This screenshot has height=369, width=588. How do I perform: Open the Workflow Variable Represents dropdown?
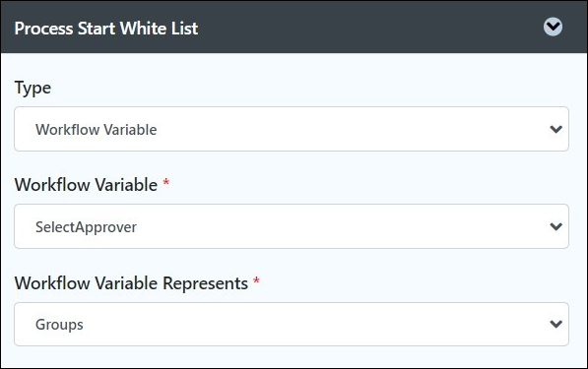[x=292, y=324]
